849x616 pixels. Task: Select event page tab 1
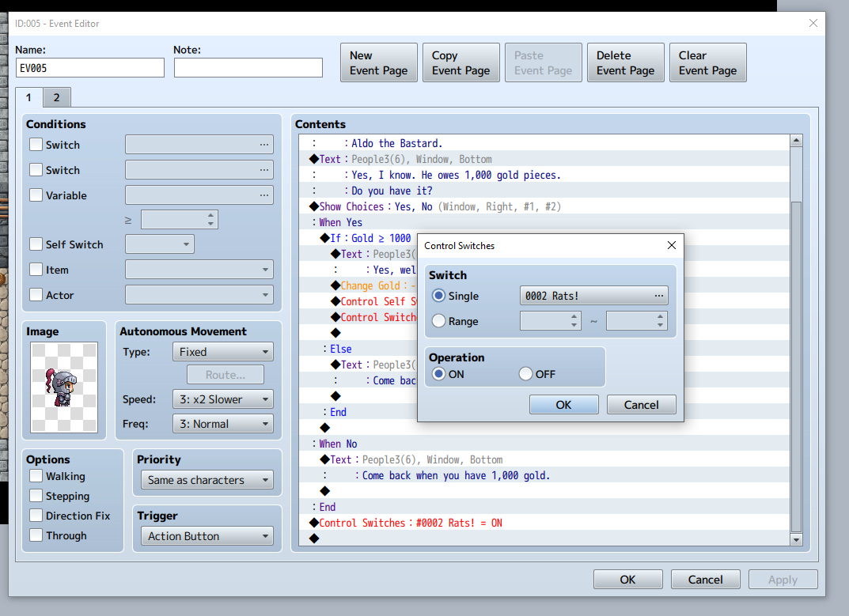[28, 97]
